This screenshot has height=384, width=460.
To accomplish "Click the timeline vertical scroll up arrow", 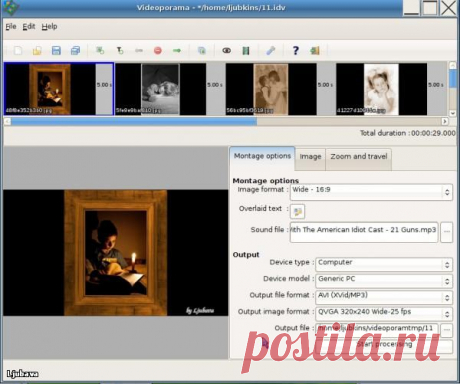I will coord(452,65).
